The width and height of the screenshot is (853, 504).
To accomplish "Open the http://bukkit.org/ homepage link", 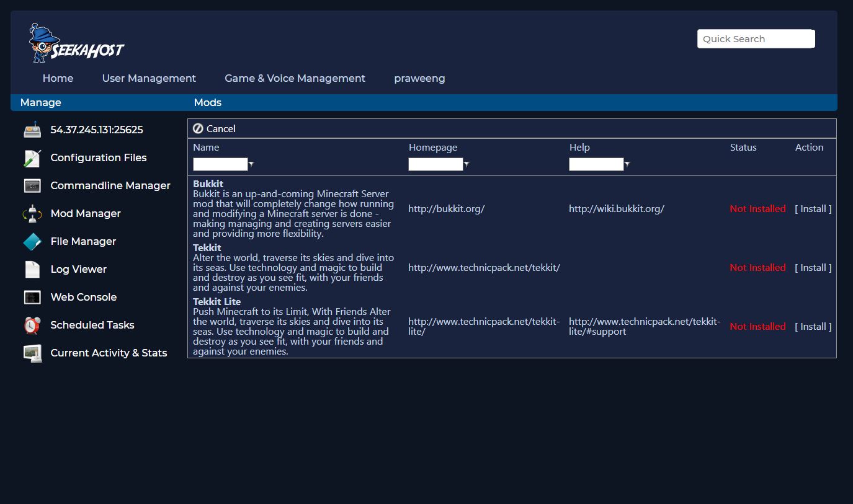I will click(446, 209).
